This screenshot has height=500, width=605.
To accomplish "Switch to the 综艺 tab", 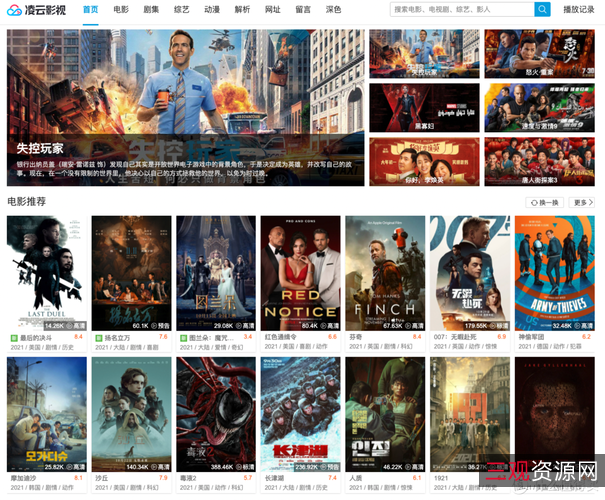I will tap(181, 10).
